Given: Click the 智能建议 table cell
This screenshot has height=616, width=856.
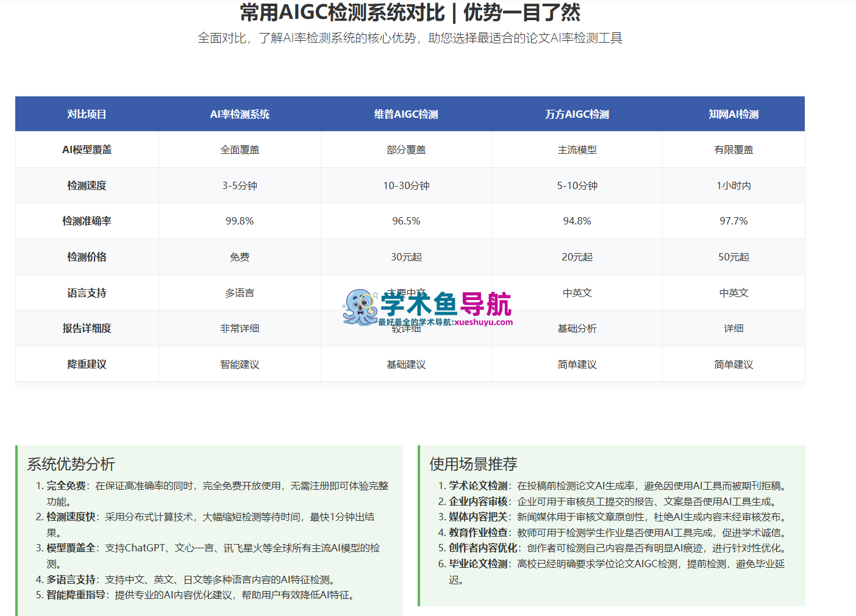Looking at the screenshot, I should tap(240, 364).
